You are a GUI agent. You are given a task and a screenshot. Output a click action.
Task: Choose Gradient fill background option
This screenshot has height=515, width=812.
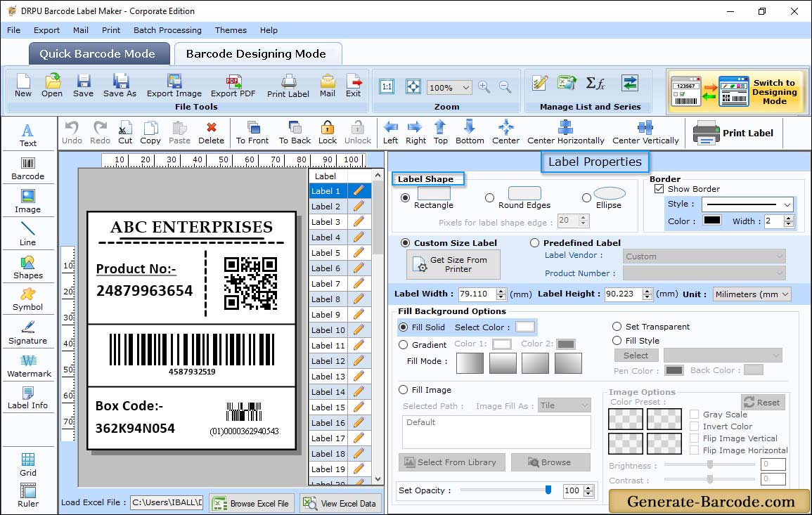pos(404,345)
